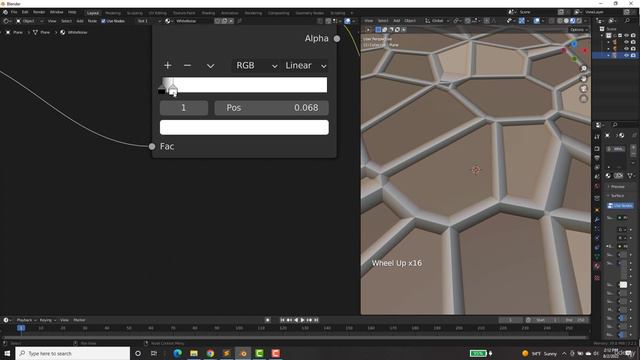Open Microsoft Edge from the taskbar
This screenshot has width=640, height=360.
click(x=178, y=353)
